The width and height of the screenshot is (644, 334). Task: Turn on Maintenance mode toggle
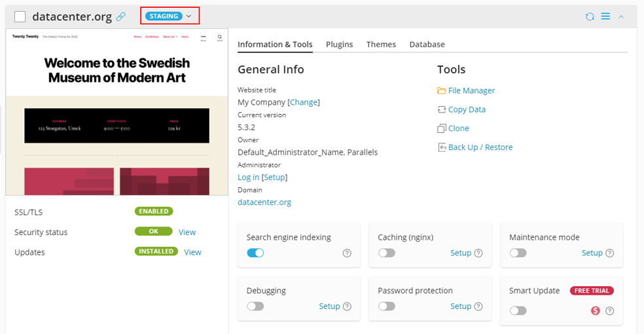[x=518, y=253]
